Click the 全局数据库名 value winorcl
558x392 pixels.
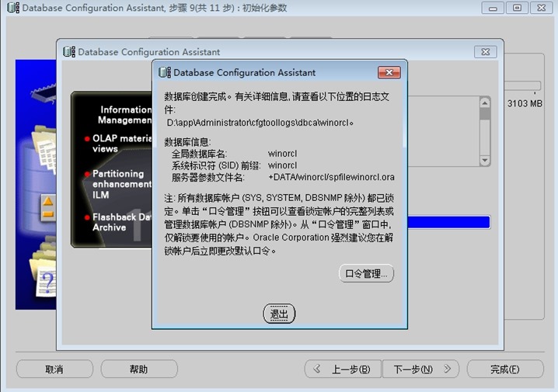283,154
